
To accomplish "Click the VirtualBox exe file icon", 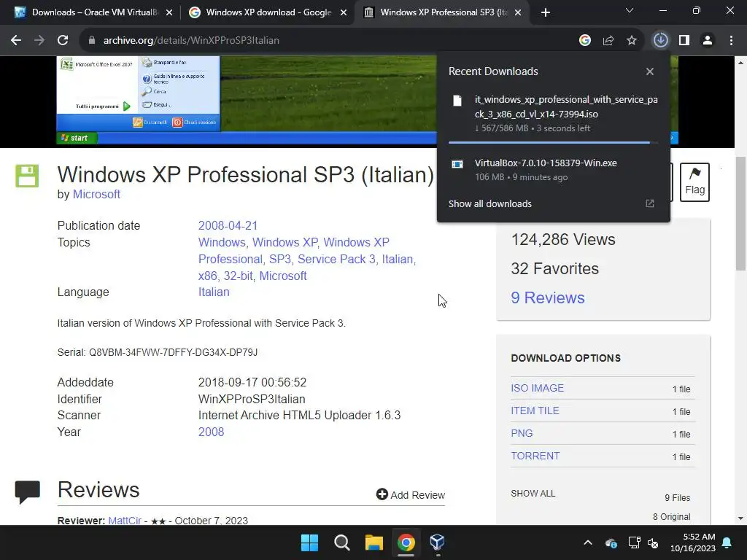I will (457, 164).
